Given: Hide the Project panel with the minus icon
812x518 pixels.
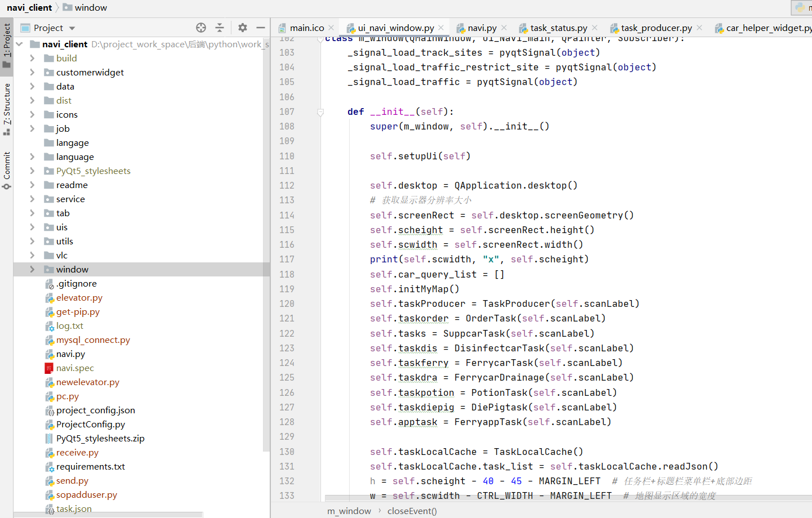Looking at the screenshot, I should pos(261,28).
